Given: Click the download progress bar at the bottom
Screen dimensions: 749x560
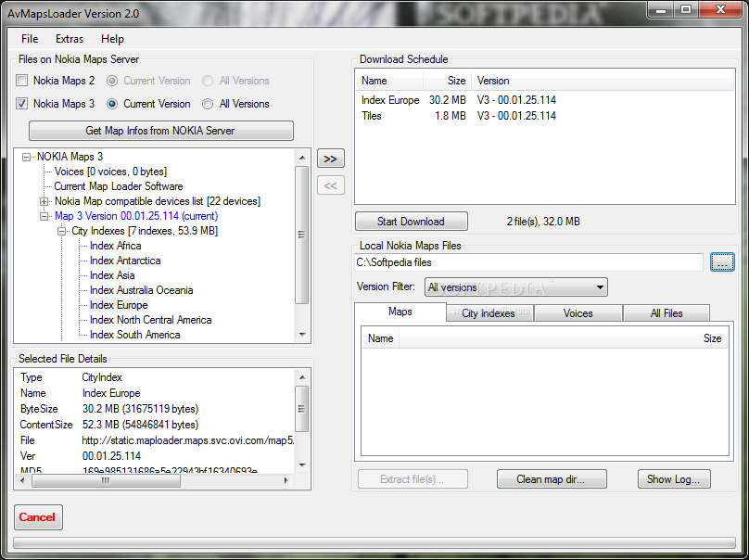Looking at the screenshot, I should 374,542.
